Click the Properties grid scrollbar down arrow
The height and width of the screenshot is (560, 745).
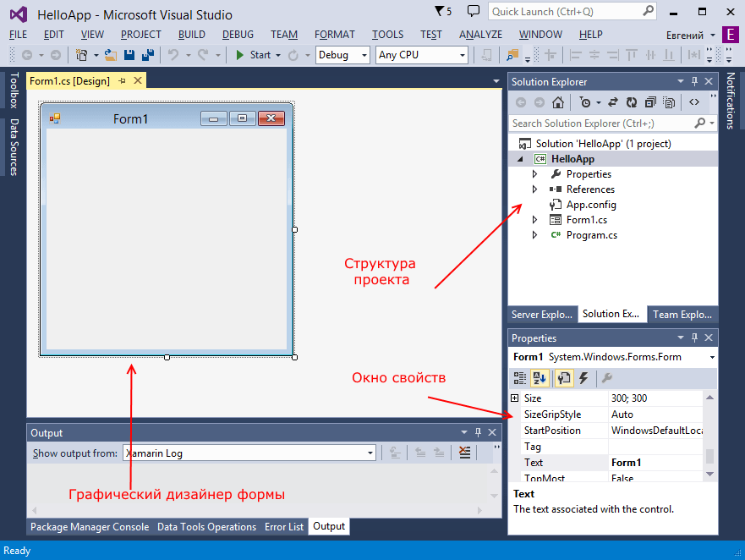(x=709, y=474)
